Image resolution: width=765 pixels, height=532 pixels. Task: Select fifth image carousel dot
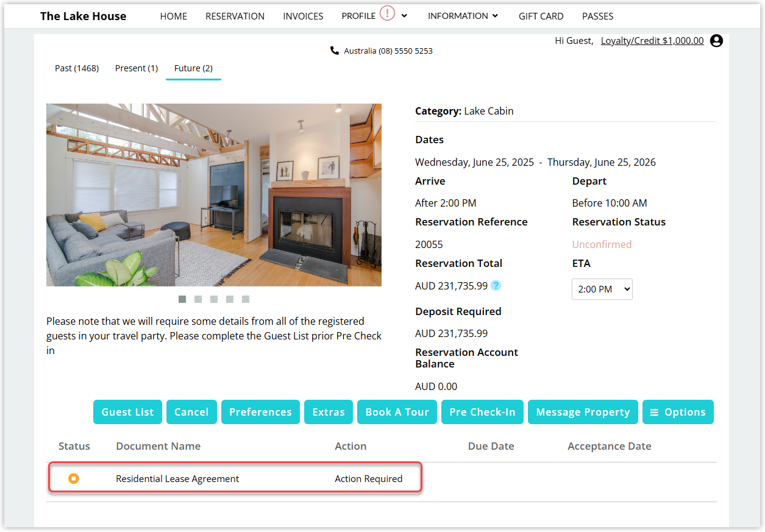[x=246, y=299]
